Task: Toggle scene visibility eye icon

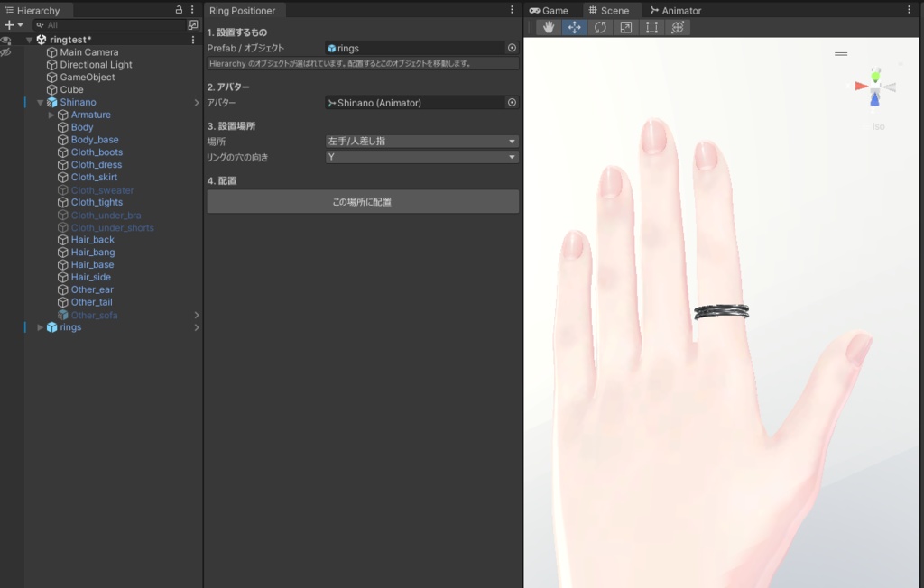Action: [x=6, y=40]
